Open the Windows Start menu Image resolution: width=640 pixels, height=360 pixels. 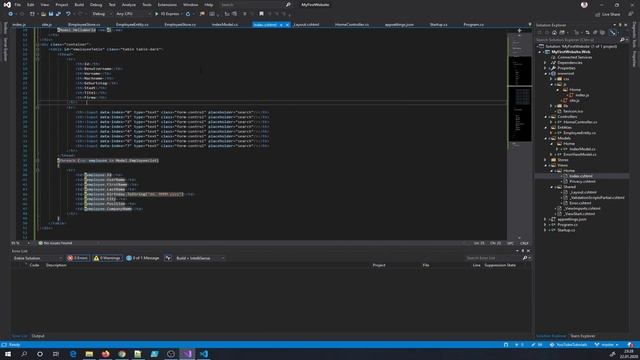pos(8,354)
